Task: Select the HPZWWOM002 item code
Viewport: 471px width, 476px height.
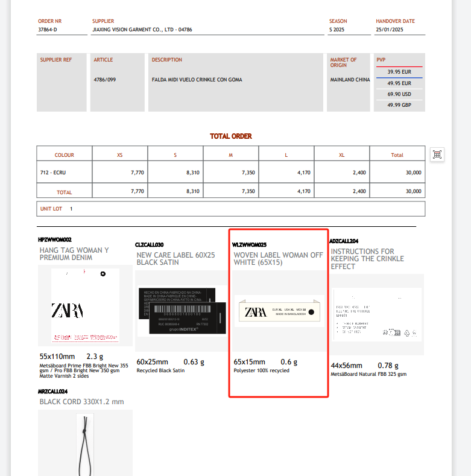Action: point(55,240)
